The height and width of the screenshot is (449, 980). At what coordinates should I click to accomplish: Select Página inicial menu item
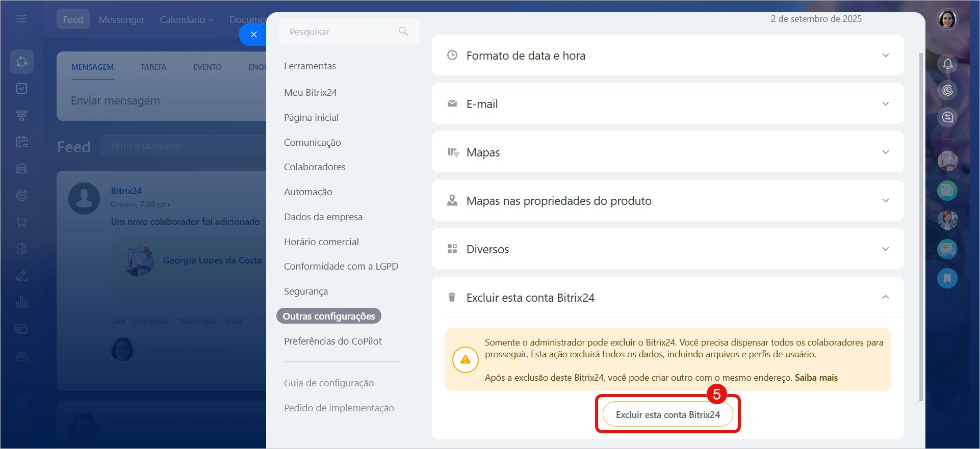[312, 117]
